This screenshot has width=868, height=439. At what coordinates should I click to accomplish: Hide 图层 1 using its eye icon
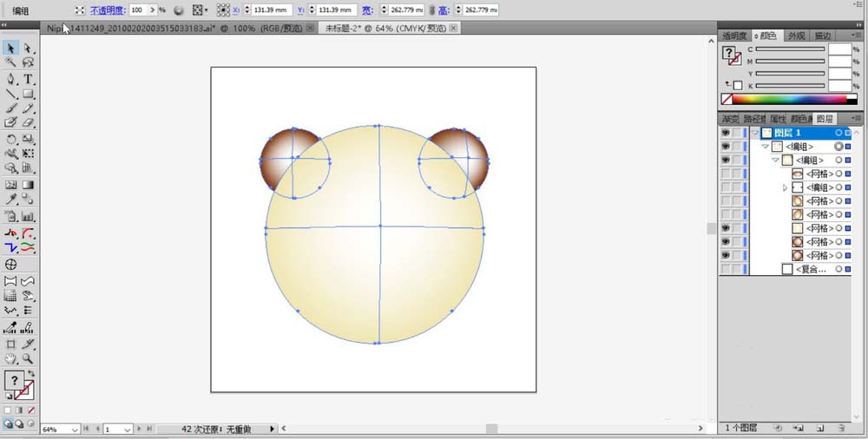tap(725, 133)
